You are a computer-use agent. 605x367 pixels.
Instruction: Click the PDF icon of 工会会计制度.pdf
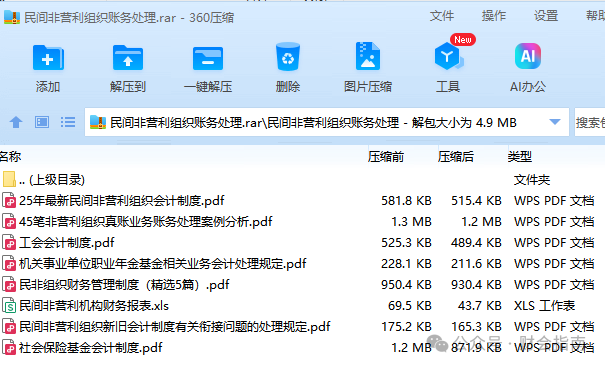(9, 243)
